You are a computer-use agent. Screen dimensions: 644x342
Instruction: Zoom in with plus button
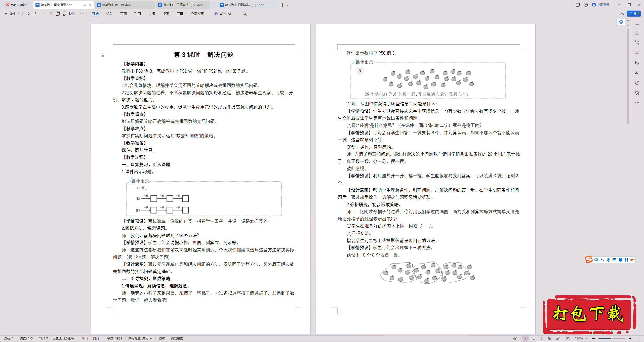click(630, 338)
